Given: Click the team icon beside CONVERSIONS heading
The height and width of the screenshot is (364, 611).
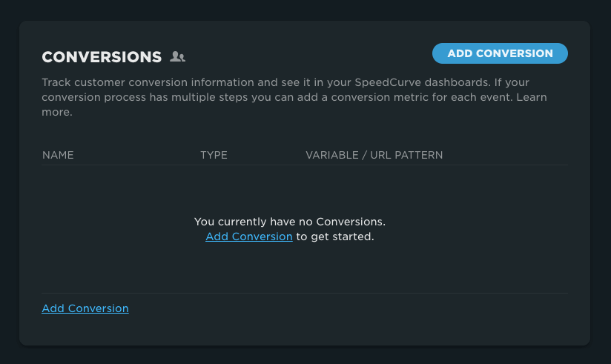Looking at the screenshot, I should (x=177, y=56).
